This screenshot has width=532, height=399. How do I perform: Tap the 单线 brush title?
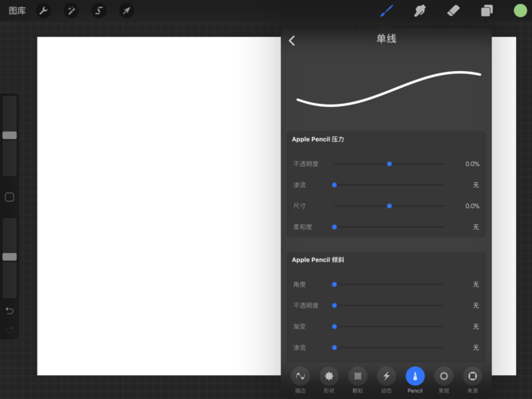[x=386, y=39]
